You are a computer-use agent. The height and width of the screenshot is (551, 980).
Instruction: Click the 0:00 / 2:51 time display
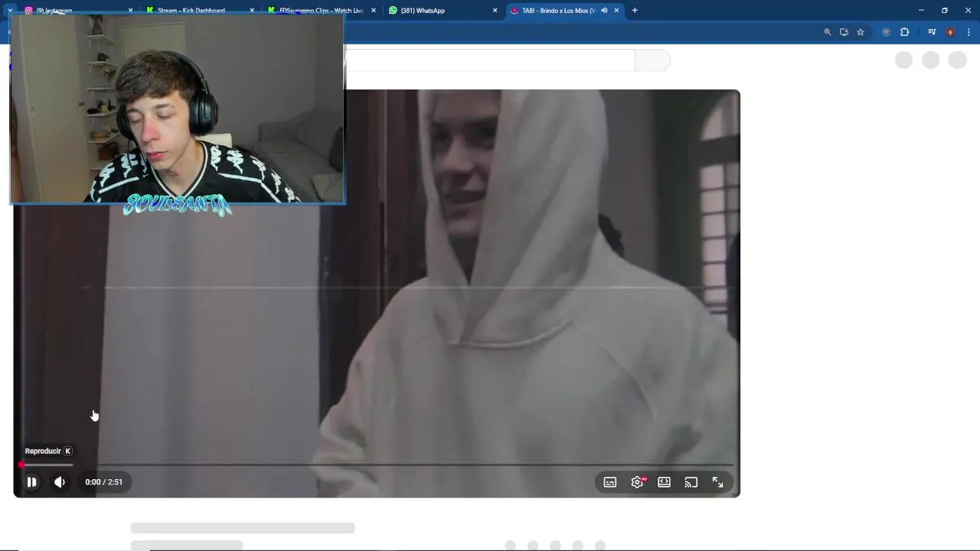point(103,482)
